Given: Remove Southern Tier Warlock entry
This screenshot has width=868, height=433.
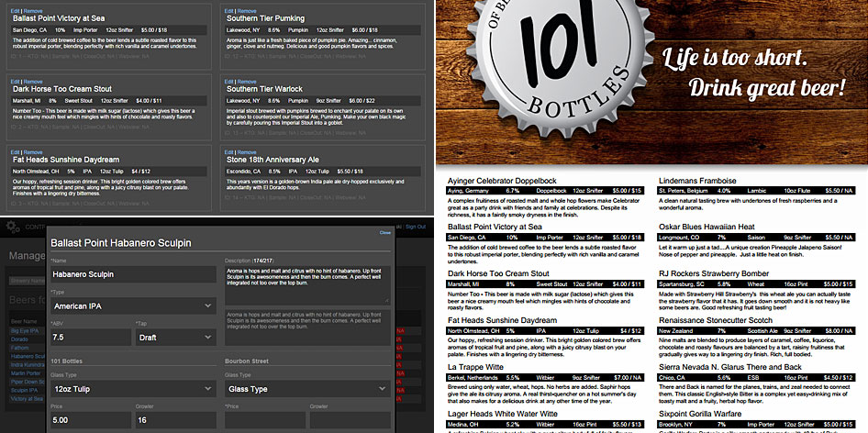Looking at the screenshot, I should coord(247,81).
